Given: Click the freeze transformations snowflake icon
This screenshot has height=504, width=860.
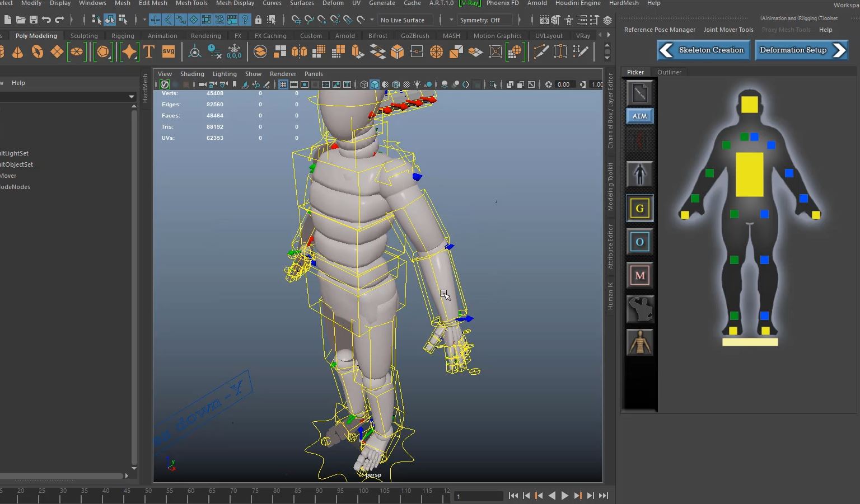Looking at the screenshot, I should (x=234, y=52).
